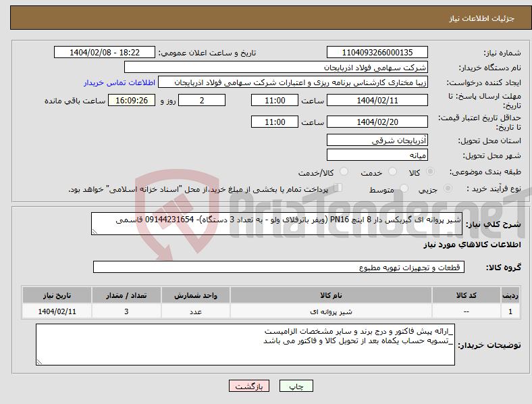Click the کد کالا column header
The height and width of the screenshot is (404, 532).
click(x=467, y=295)
